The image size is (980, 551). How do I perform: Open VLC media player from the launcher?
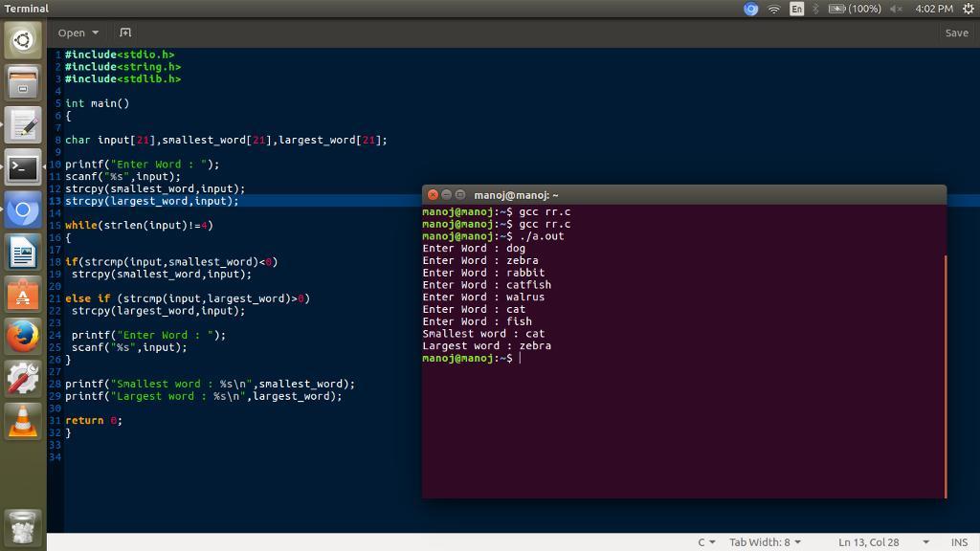(23, 421)
